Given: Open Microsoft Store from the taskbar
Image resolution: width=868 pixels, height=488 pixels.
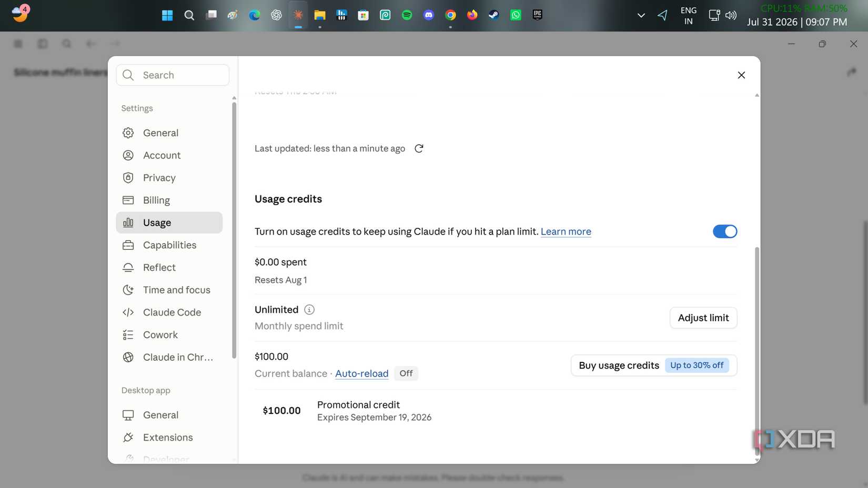Looking at the screenshot, I should pos(364,15).
